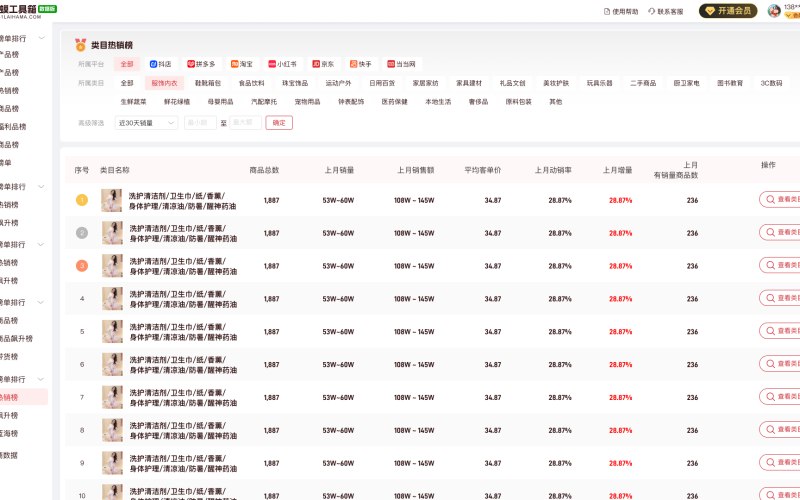The height and width of the screenshot is (500, 800).
Task: Pick the 二手商品 category
Action: tap(643, 83)
